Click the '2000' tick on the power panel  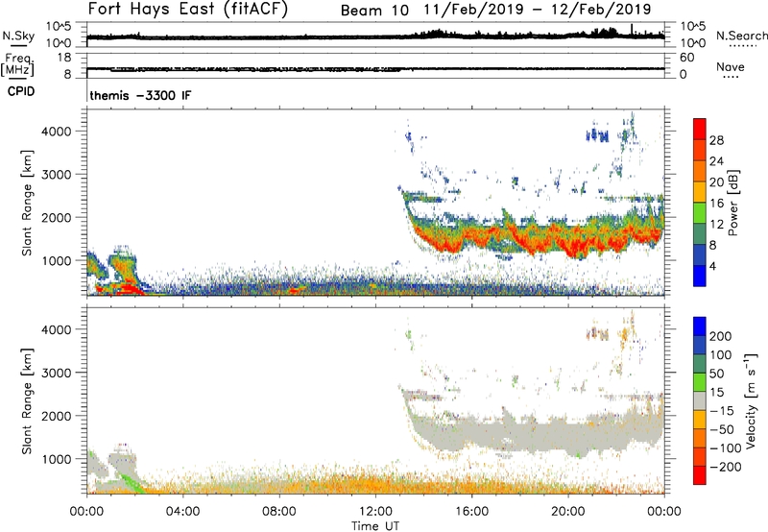point(56,217)
